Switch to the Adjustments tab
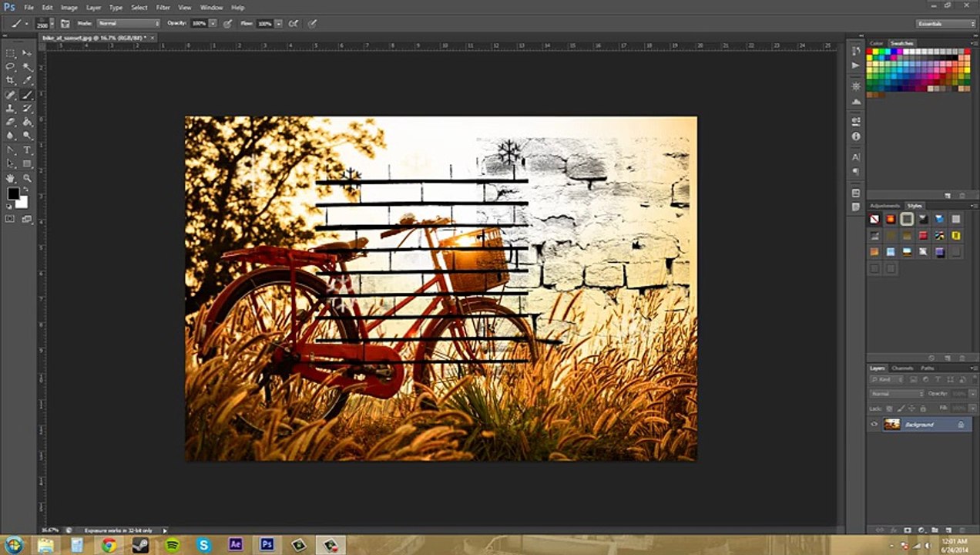The width and height of the screenshot is (980, 555). [x=884, y=206]
